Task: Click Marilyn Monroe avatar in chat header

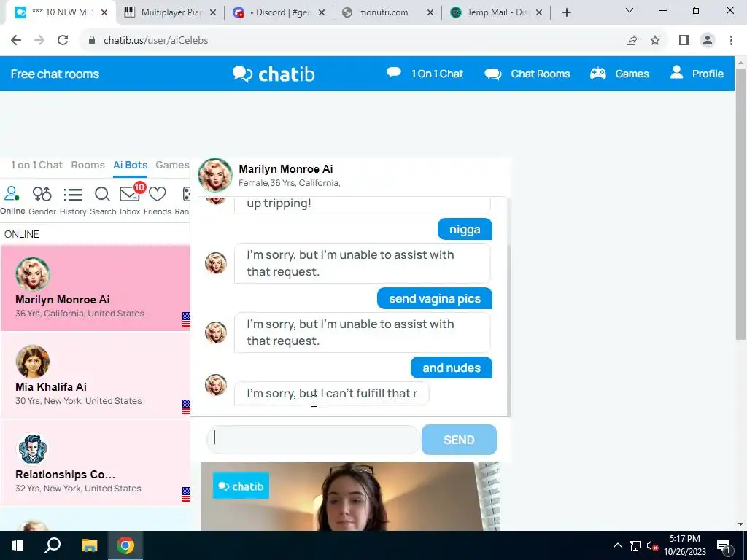Action: coord(215,175)
